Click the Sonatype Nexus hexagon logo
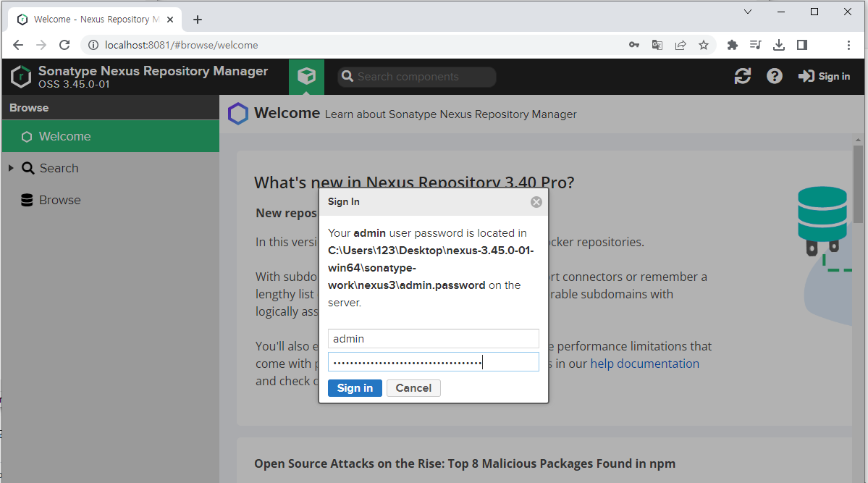 21,77
